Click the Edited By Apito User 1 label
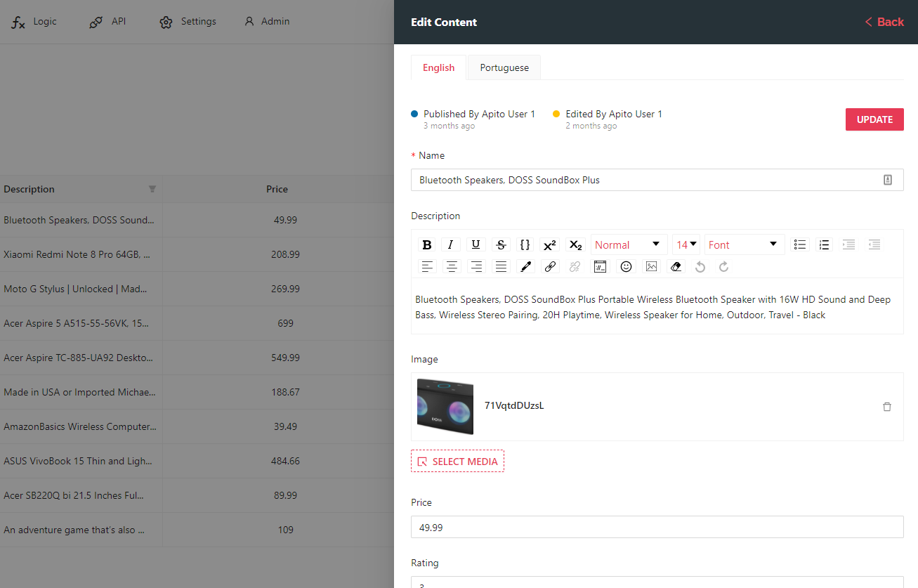918x588 pixels. pyautogui.click(x=614, y=114)
